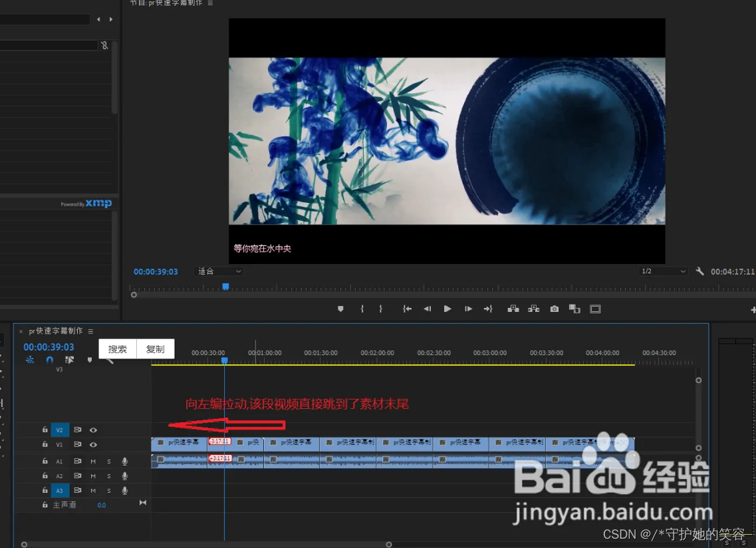The height and width of the screenshot is (548, 756).
Task: Target the A3 audio track
Action: pyautogui.click(x=59, y=490)
